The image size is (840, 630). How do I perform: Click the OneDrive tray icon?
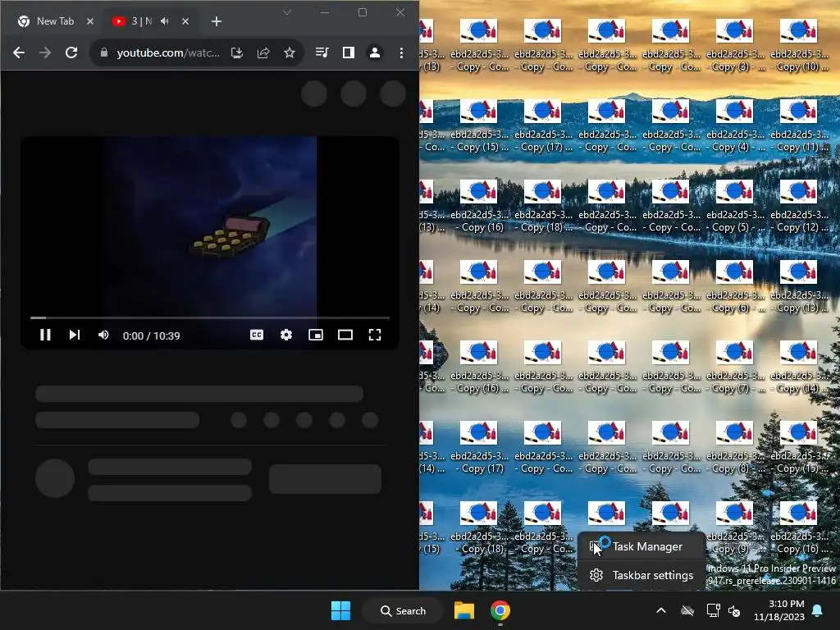point(687,610)
